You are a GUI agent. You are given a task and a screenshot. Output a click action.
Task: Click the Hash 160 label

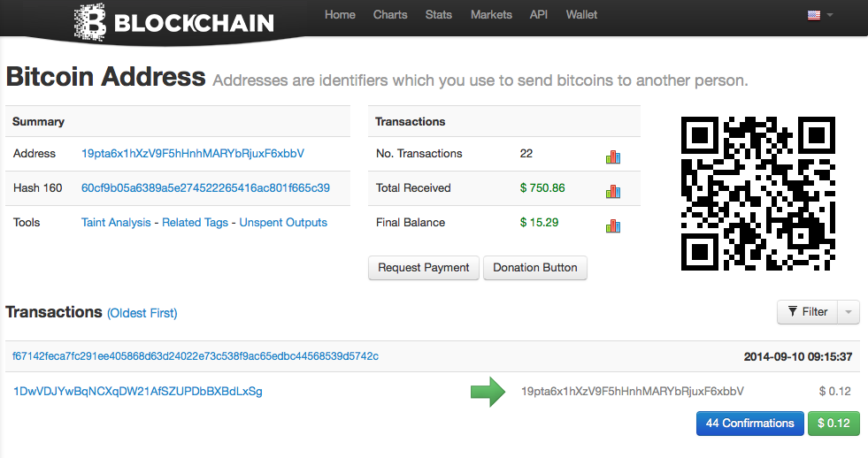pos(38,188)
